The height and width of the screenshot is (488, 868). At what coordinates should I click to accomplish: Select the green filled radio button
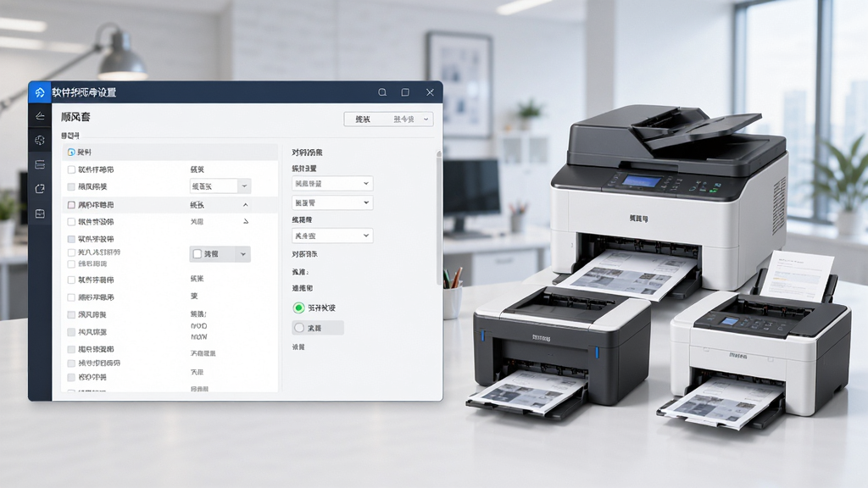[299, 308]
